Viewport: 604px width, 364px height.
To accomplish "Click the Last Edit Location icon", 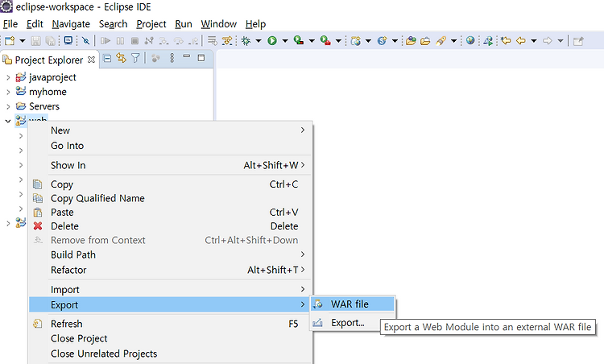I will (x=507, y=40).
